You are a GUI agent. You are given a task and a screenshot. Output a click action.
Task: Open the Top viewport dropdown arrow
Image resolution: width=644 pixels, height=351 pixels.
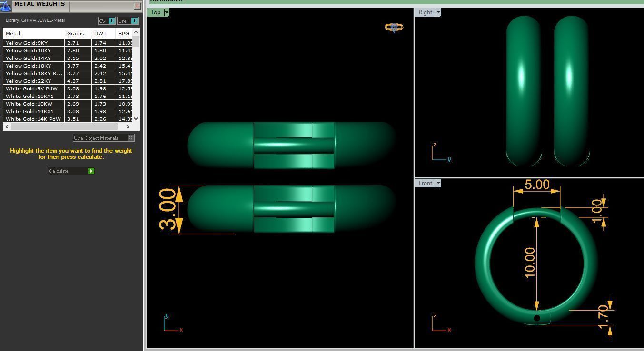point(167,12)
